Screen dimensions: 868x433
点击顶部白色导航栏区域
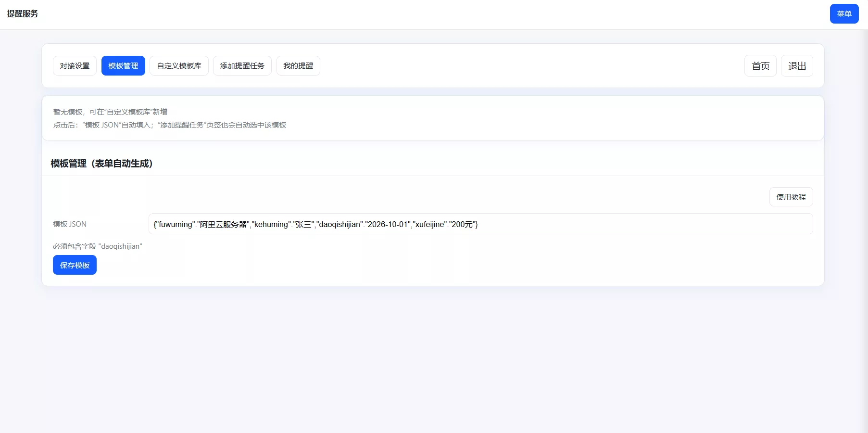[433, 14]
